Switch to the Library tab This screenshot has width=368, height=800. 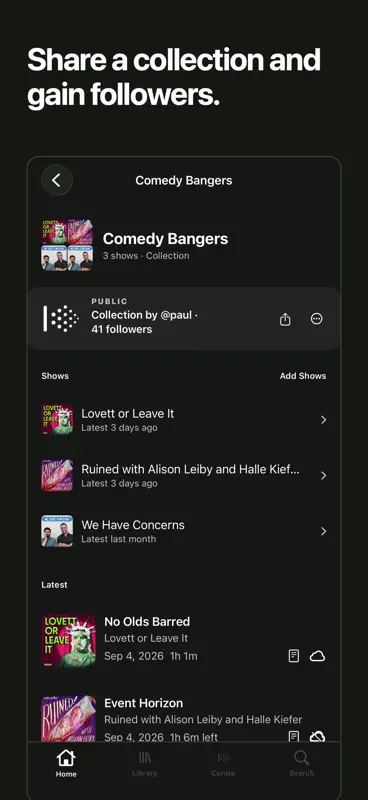(x=145, y=764)
